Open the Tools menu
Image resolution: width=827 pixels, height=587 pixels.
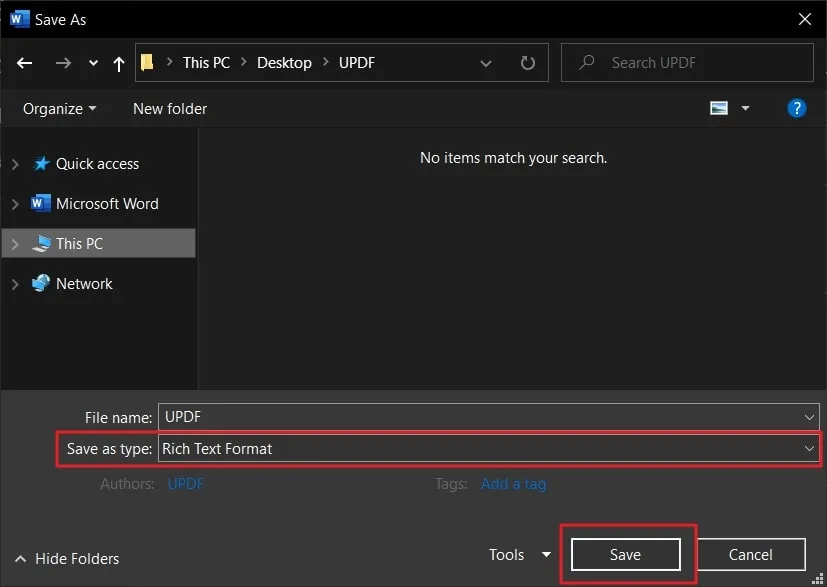tap(518, 554)
